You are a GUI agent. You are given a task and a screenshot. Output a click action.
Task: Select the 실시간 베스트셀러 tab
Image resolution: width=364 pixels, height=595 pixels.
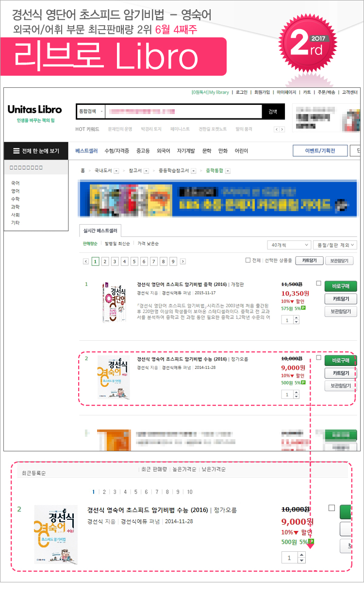click(x=100, y=231)
